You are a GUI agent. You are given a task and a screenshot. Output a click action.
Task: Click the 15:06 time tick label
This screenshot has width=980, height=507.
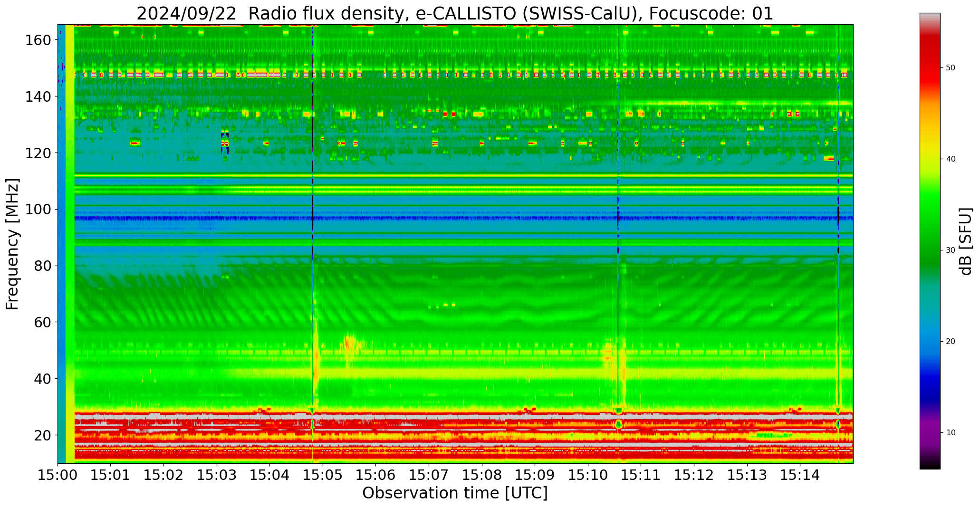[376, 474]
